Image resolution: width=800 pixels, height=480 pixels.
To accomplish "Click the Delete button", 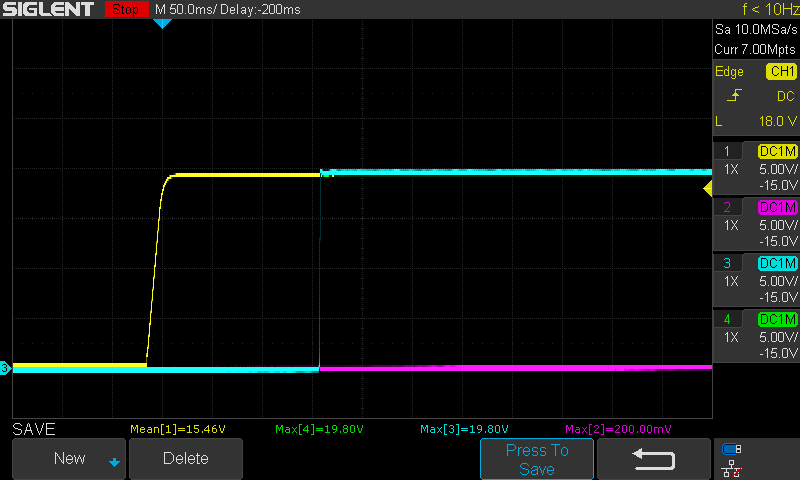I will coord(186,459).
